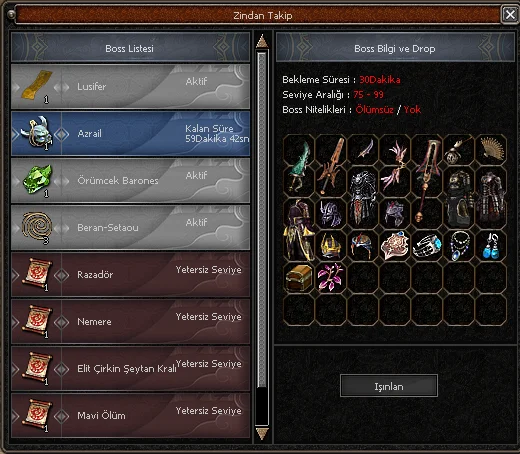Screen dimensions: 520x454
Task: Select the golden fan weapon drop
Action: [x=492, y=150]
